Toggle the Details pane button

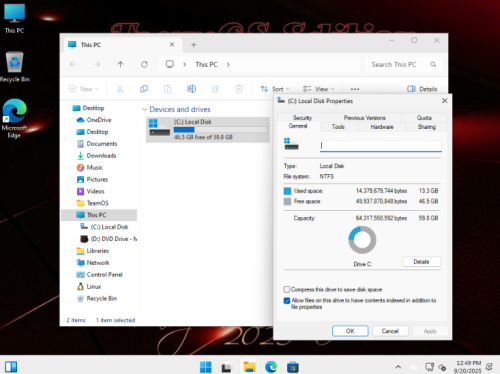coord(422,89)
